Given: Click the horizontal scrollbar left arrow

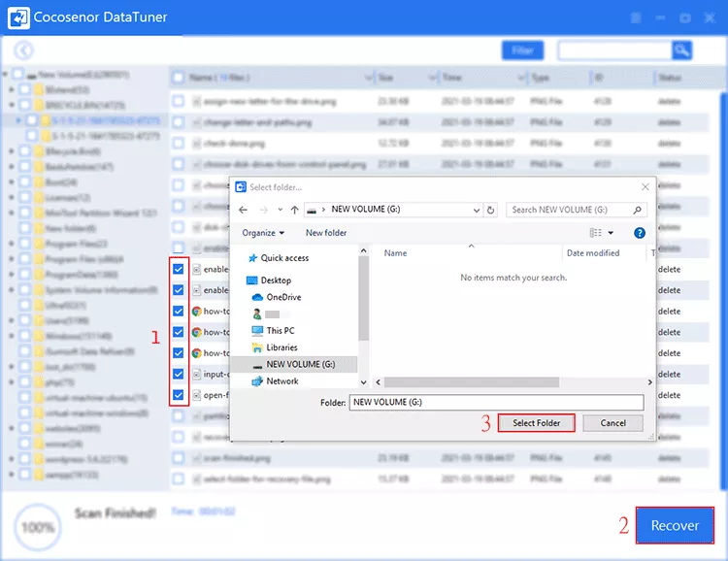Looking at the screenshot, I should coord(378,382).
